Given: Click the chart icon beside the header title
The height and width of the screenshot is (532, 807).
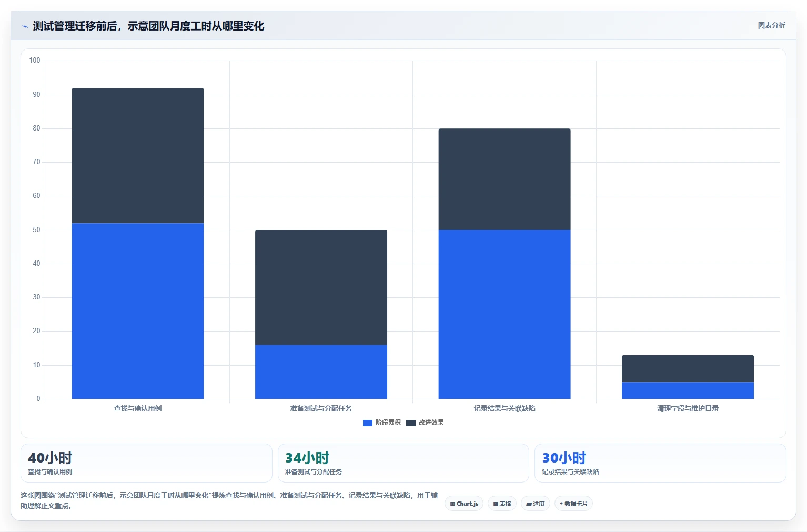Looking at the screenshot, I should (25, 26).
